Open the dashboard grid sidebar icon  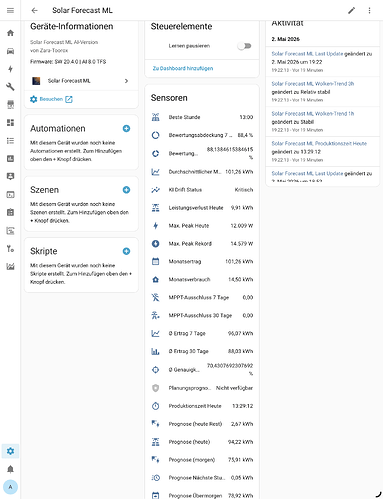tap(10, 123)
